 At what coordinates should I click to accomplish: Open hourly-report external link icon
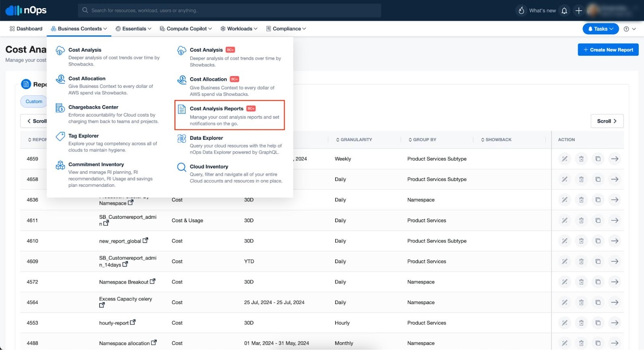(133, 322)
